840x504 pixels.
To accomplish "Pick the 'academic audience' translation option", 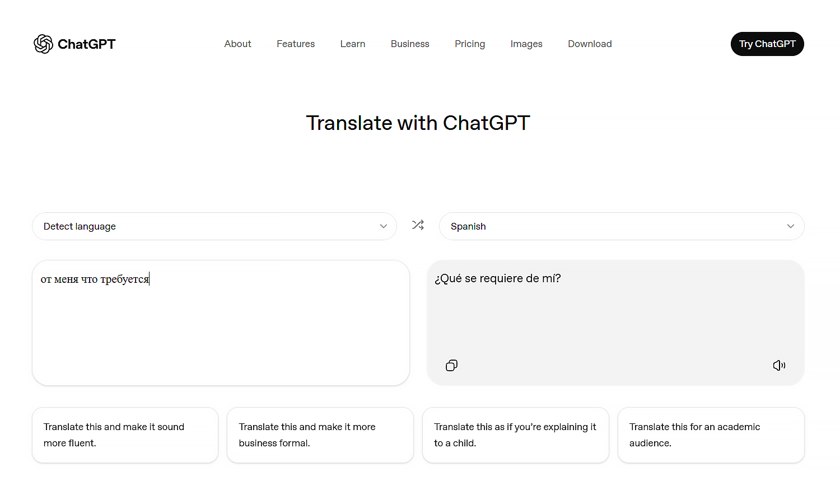I will click(x=711, y=435).
